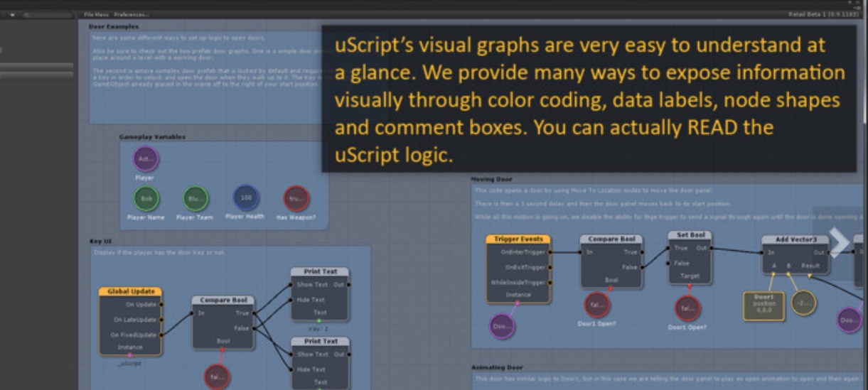Click the _uScript label under Global Update

tap(130, 363)
